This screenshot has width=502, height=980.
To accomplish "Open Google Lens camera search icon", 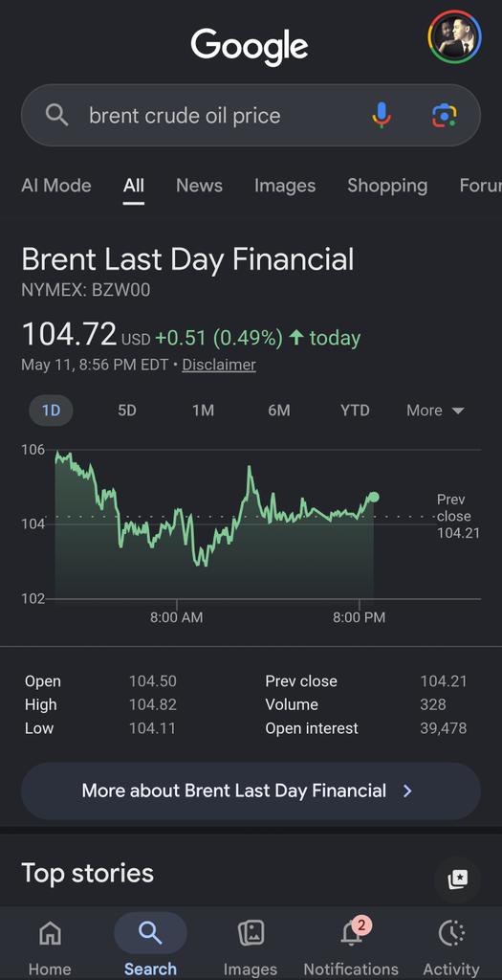I will (x=445, y=115).
